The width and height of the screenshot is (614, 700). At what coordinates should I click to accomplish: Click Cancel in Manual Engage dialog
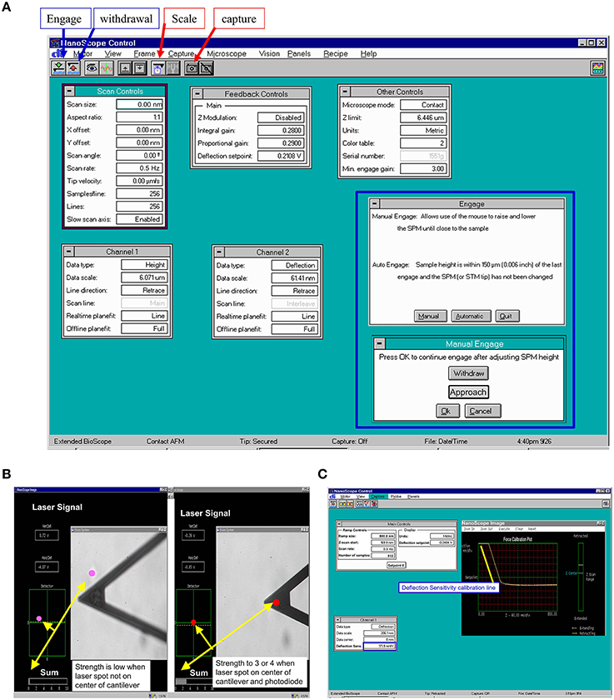(482, 411)
